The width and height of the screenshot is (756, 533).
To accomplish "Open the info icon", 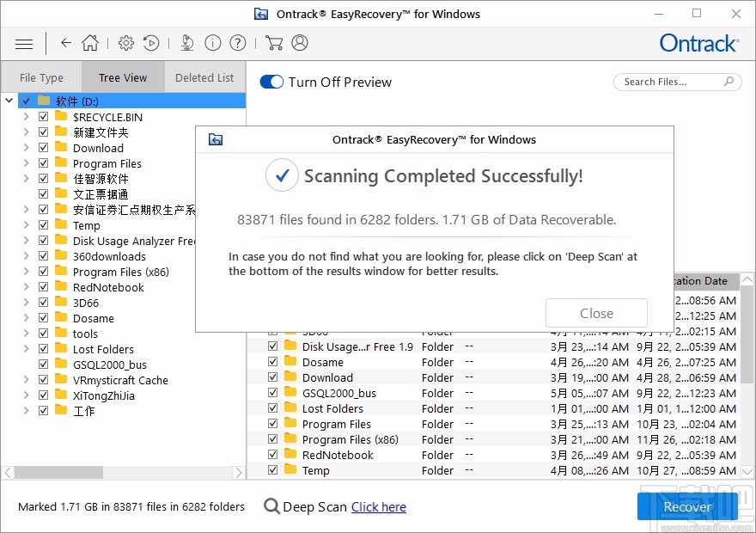I will click(213, 43).
